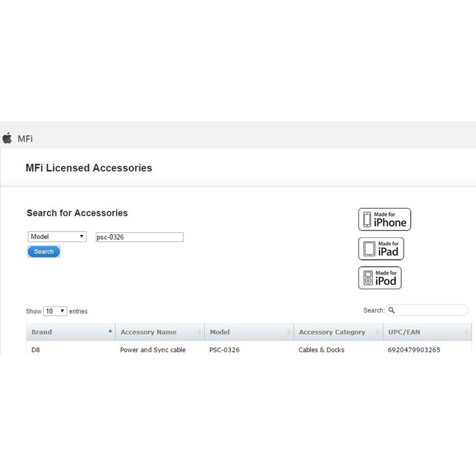Click the Apple logo icon
476x476 pixels.
(7, 138)
